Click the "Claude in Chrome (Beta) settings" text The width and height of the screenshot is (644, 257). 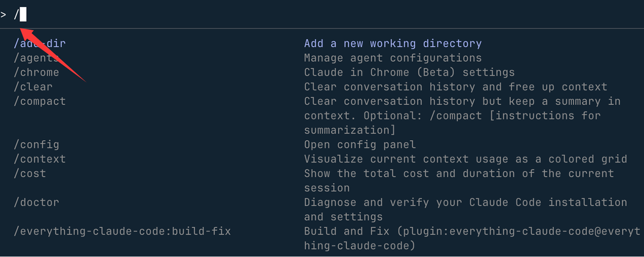point(409,73)
